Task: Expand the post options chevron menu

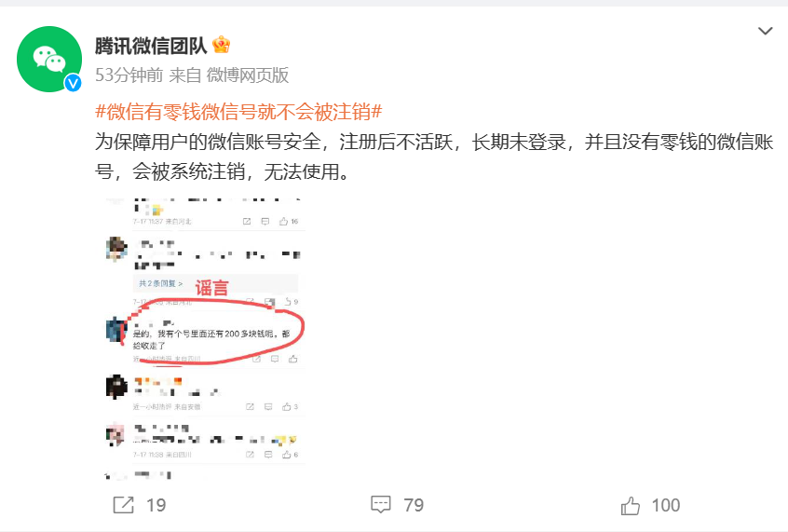Action: [765, 31]
